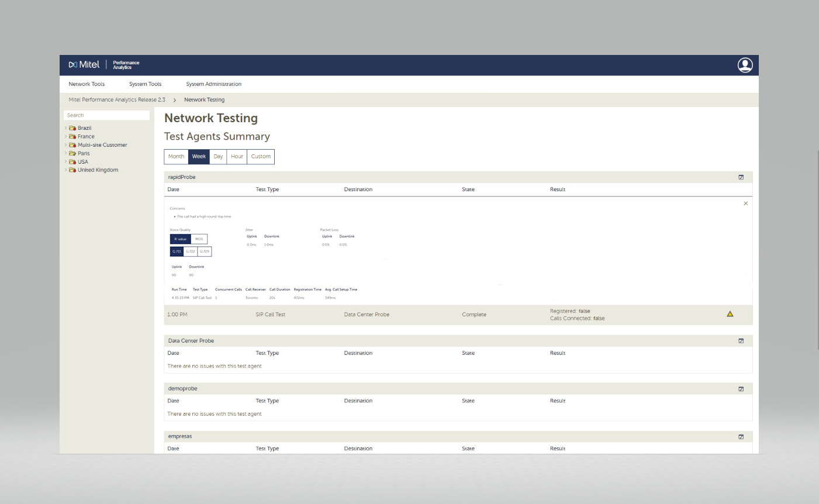The height and width of the screenshot is (504, 819).
Task: Click the France folder icon
Action: (x=72, y=136)
